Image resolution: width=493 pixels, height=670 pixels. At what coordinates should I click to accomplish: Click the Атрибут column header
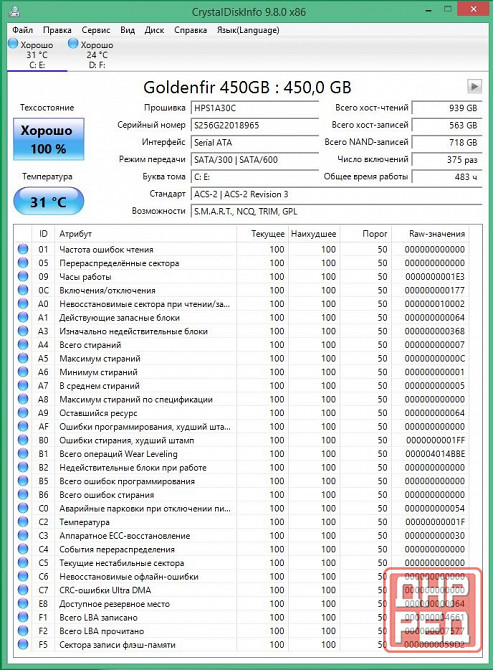(145, 234)
